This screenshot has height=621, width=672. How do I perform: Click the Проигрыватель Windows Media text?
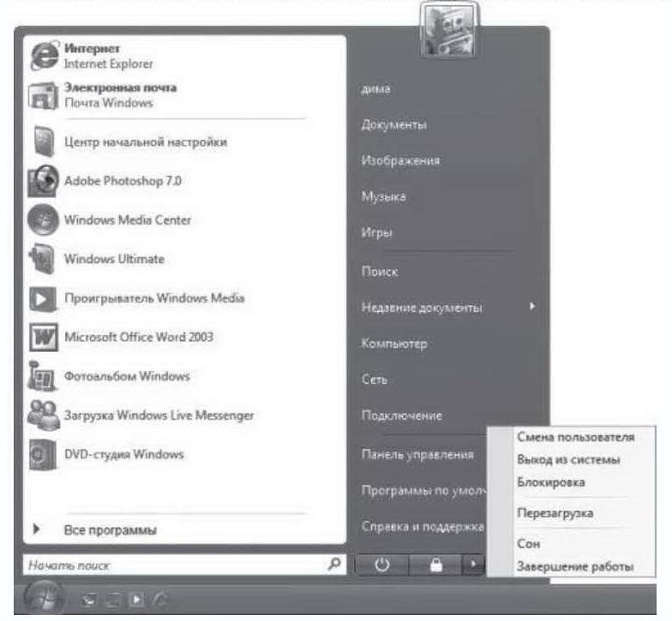154,298
